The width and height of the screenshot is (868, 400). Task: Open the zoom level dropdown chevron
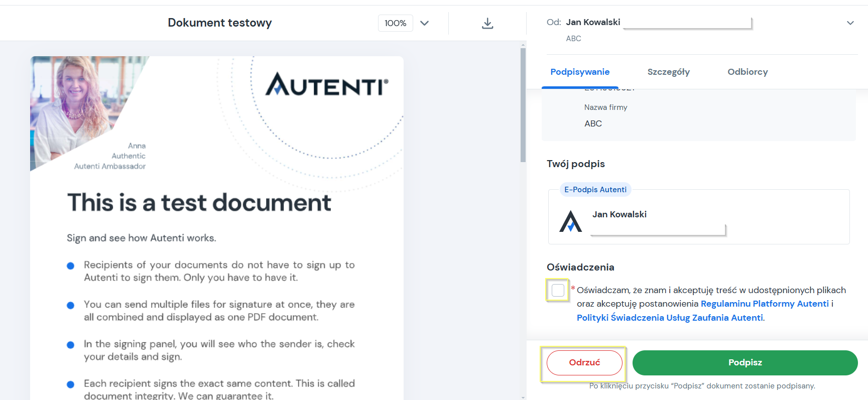pos(424,23)
